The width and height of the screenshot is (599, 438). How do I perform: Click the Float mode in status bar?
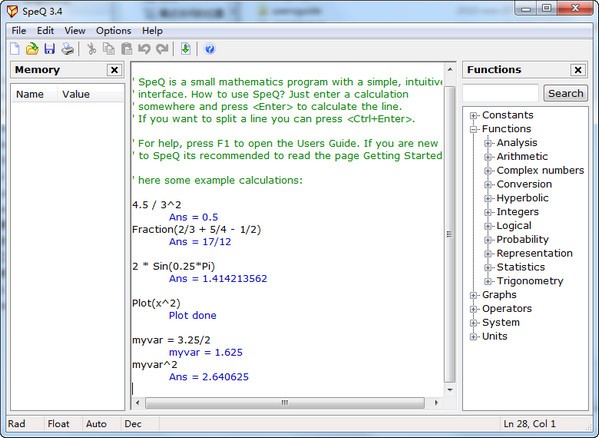coord(58,424)
